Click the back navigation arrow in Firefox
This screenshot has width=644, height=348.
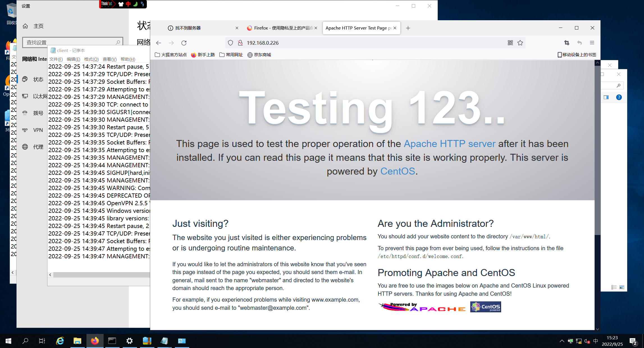point(159,43)
